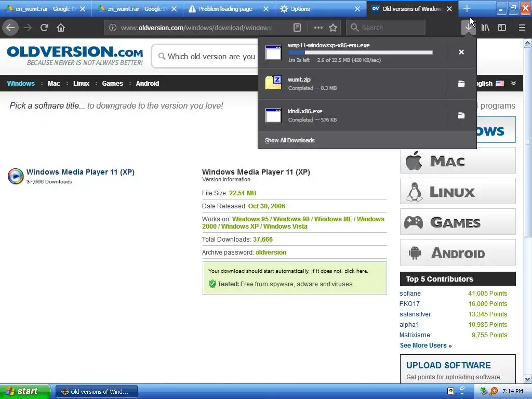This screenshot has height=399, width=532.
Task: Click the taskbar clock 7:14 PM
Action: (x=512, y=392)
